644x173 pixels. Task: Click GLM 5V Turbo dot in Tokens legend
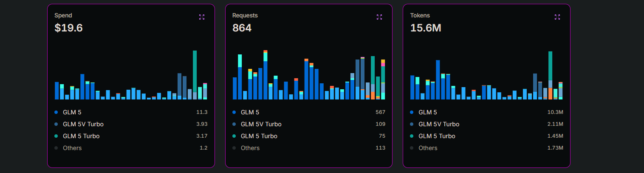click(412, 124)
